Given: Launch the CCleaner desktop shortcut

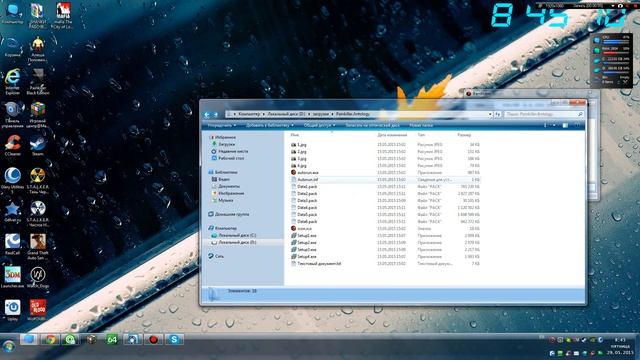Looking at the screenshot, I should pos(13,146).
